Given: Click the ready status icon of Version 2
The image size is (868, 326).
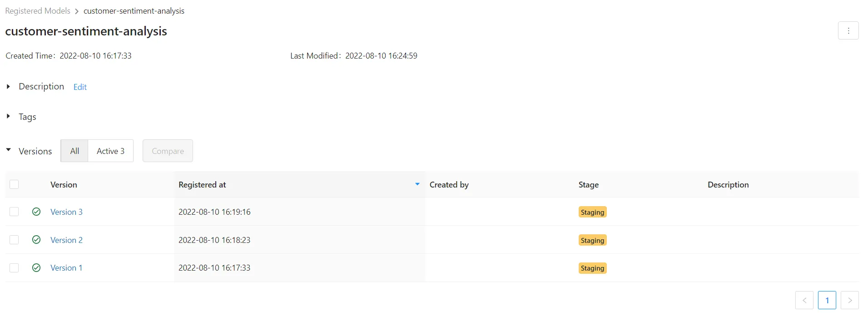Looking at the screenshot, I should tap(36, 240).
